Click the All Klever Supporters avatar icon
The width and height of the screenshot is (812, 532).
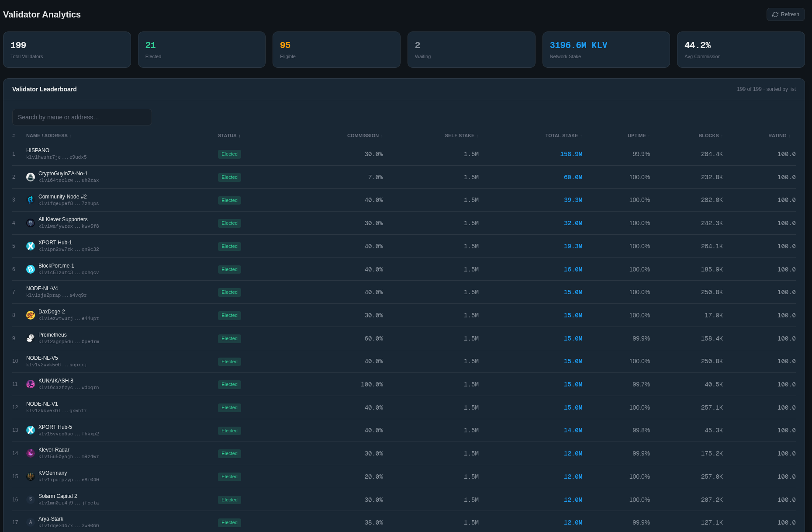(31, 223)
